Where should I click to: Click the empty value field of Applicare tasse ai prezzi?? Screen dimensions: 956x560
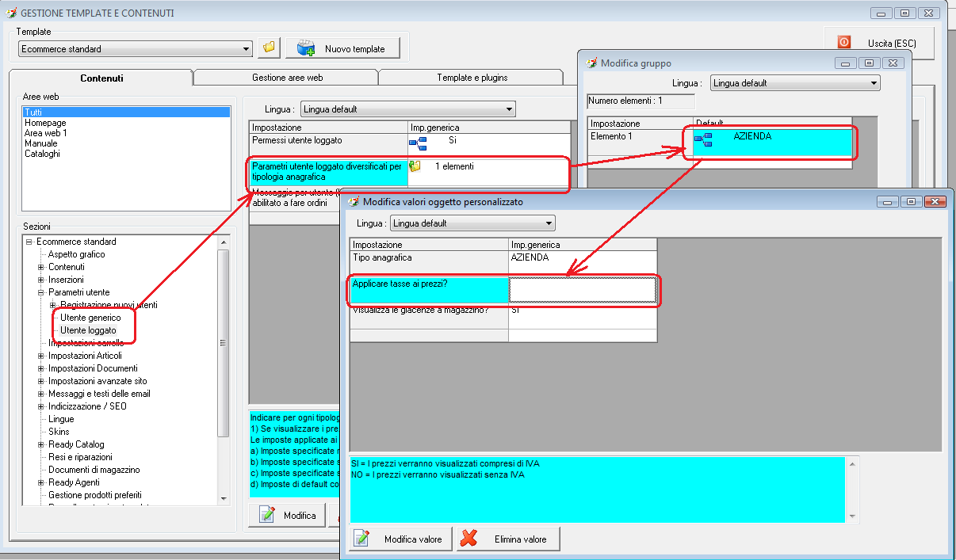583,290
